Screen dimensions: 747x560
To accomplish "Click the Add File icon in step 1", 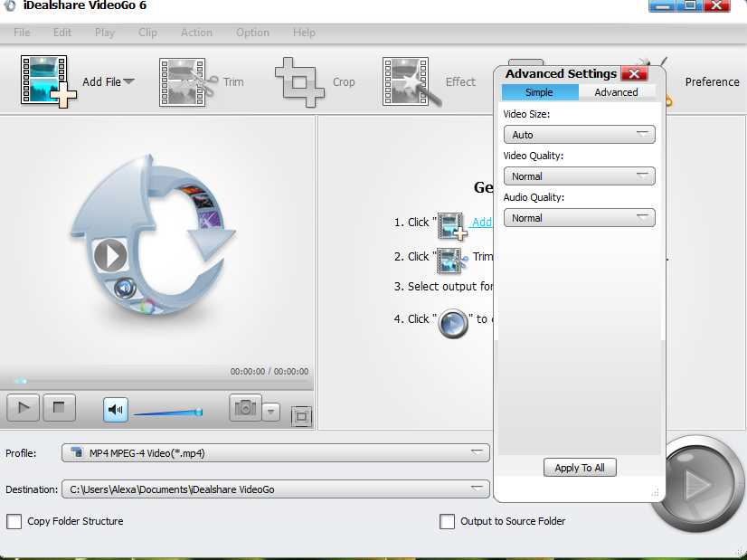I will (x=452, y=226).
